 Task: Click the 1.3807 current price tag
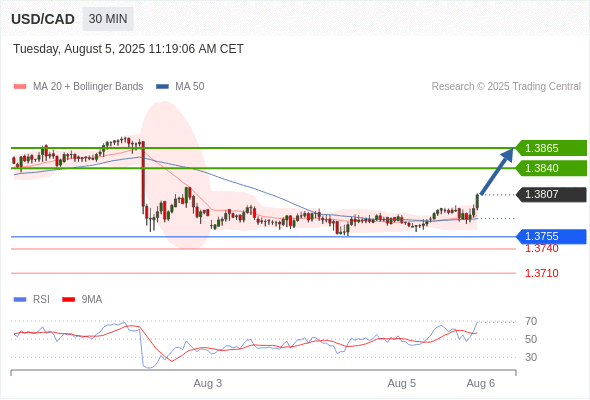551,194
